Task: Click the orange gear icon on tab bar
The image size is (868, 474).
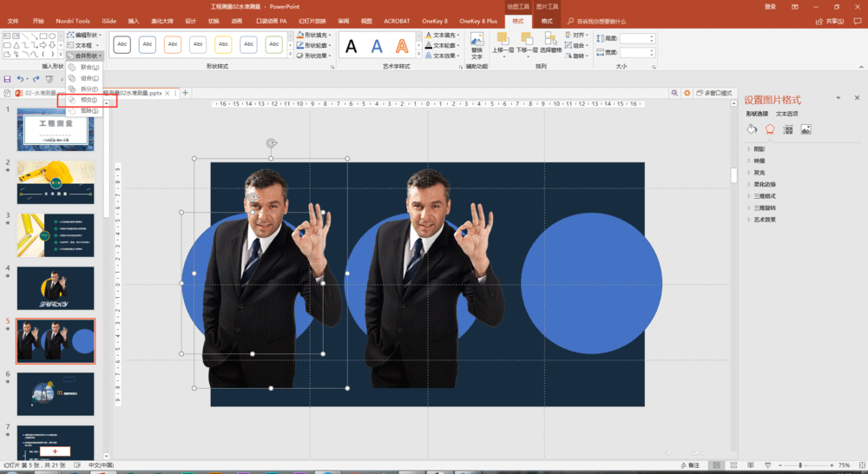Action: (x=687, y=93)
